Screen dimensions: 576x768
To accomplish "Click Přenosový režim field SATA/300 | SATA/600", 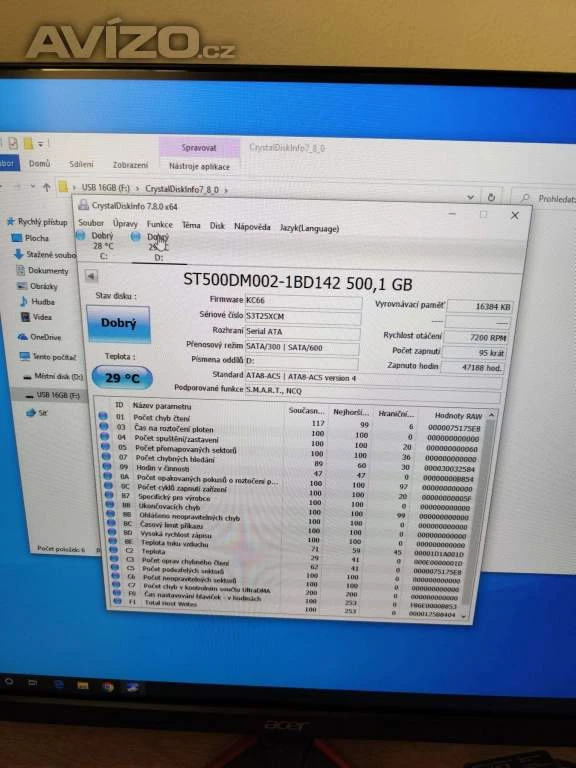I will tap(302, 347).
